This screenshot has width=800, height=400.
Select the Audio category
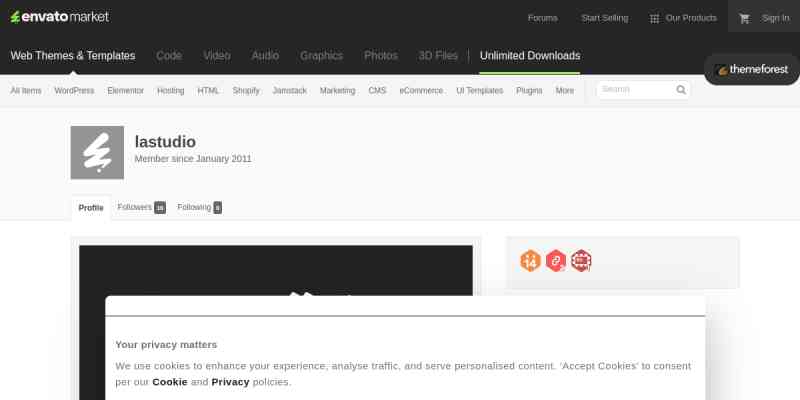[265, 56]
